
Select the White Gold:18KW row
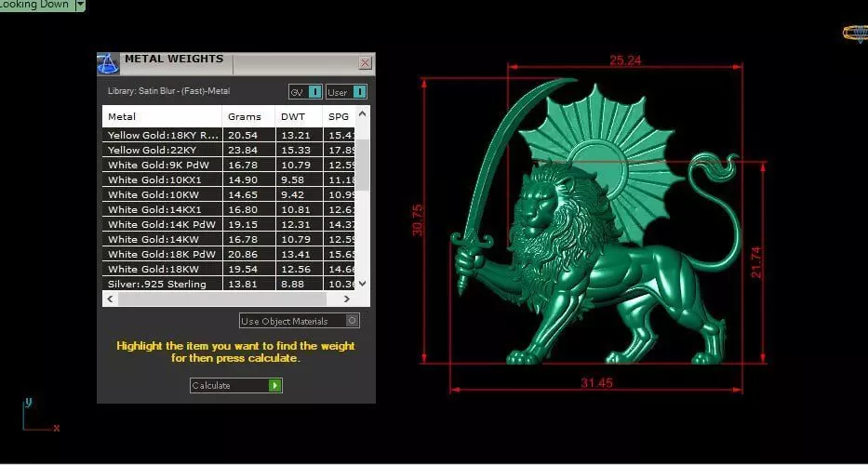click(x=229, y=270)
